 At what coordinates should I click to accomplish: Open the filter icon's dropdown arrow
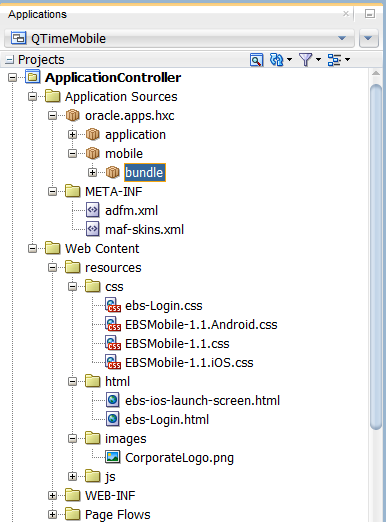[318, 60]
